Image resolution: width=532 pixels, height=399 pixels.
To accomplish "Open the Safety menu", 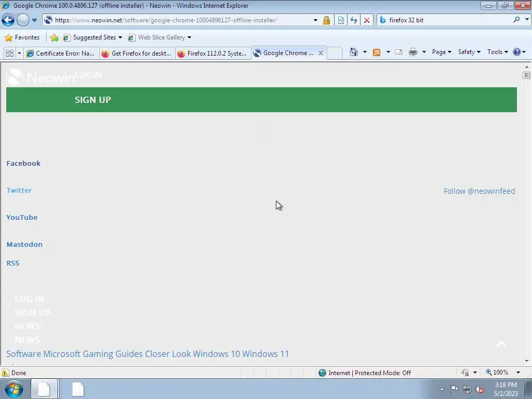I will (469, 52).
